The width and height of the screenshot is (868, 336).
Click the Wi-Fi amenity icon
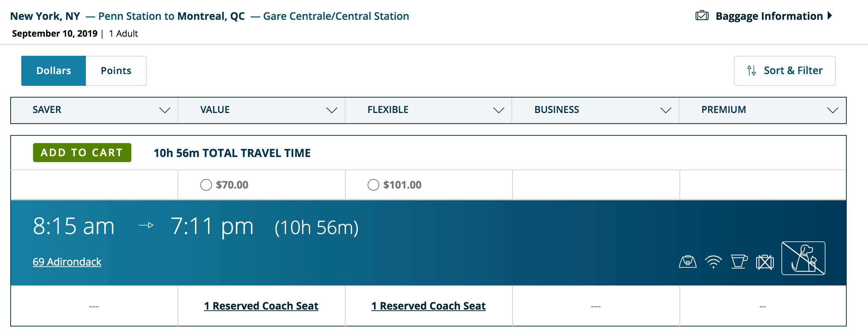click(713, 262)
